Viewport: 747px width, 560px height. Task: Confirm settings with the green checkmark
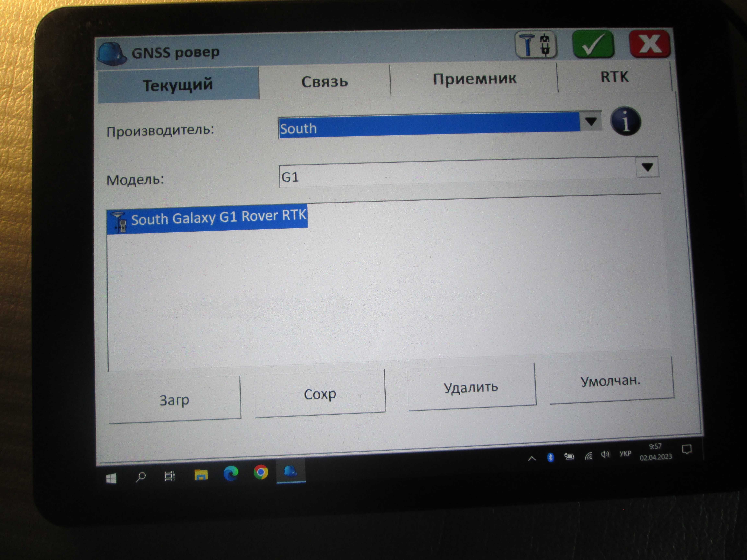pyautogui.click(x=593, y=44)
